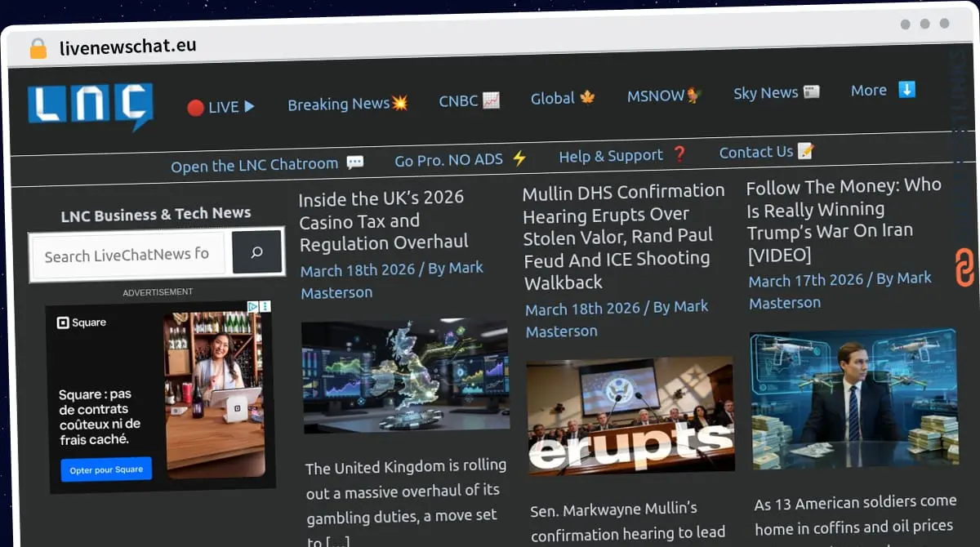Open the MSNOW channel link
The width and height of the screenshot is (980, 547).
point(664,96)
